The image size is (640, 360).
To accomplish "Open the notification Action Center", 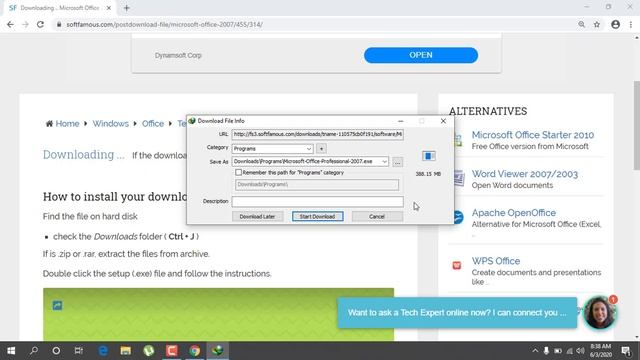I will point(626,351).
